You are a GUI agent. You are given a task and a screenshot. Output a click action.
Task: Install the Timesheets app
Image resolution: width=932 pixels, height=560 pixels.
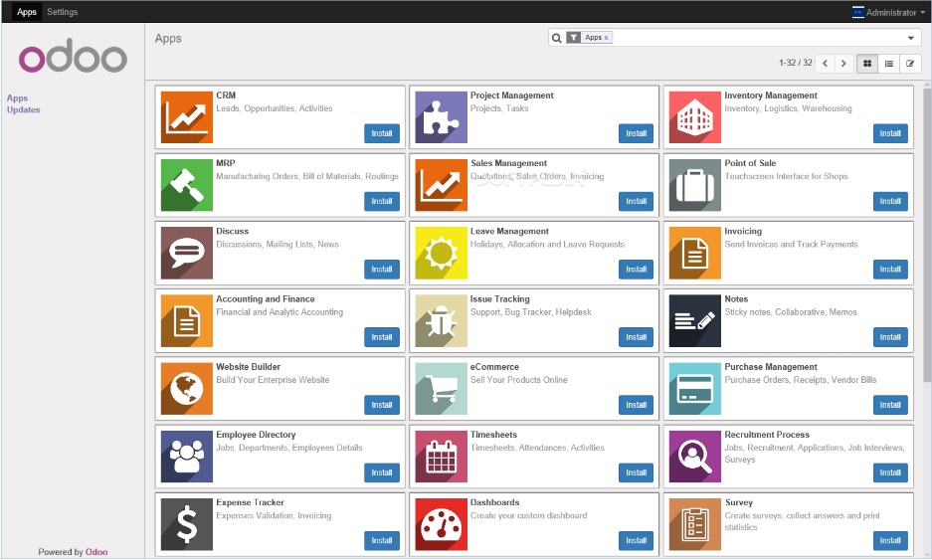[636, 472]
